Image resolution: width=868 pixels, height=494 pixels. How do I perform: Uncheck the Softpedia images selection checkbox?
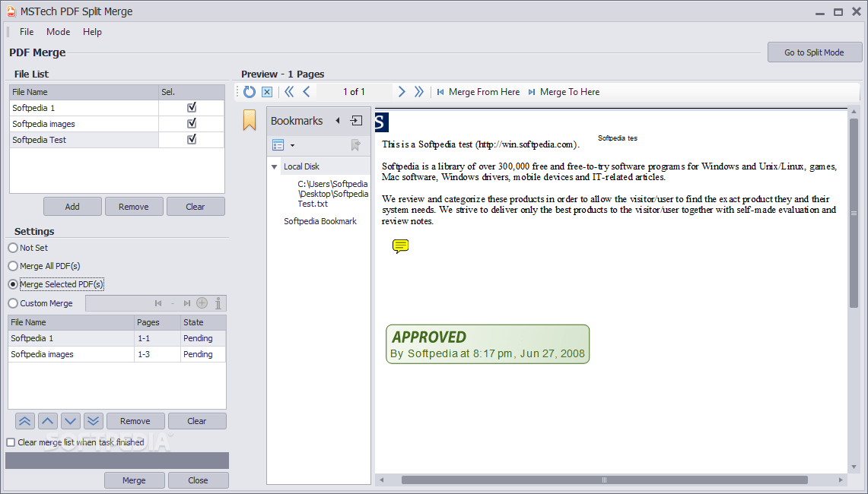pos(192,123)
